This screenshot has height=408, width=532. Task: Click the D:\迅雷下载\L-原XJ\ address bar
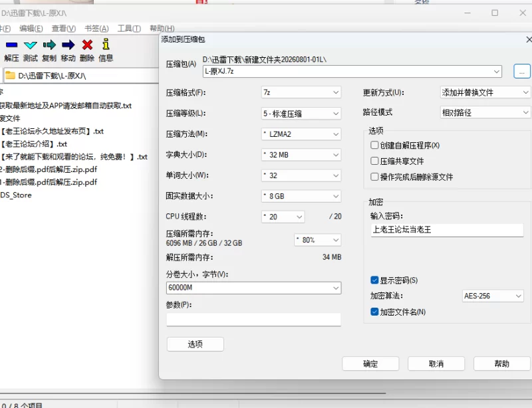click(x=81, y=76)
